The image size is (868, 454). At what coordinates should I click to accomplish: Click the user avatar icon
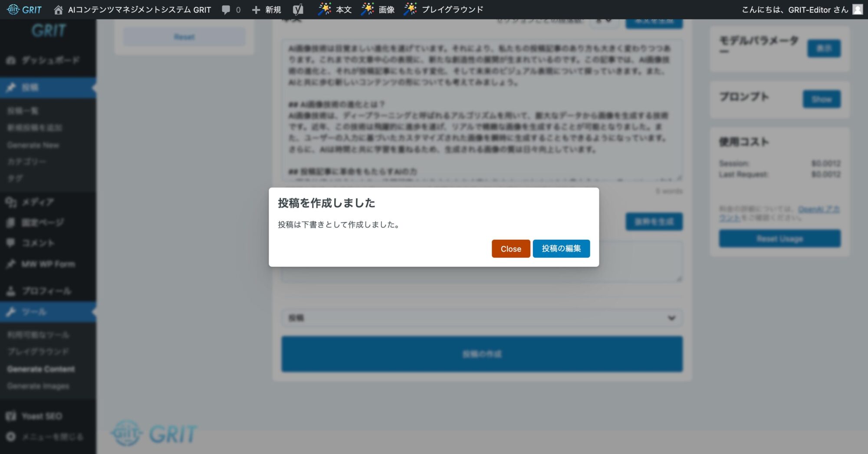[858, 10]
